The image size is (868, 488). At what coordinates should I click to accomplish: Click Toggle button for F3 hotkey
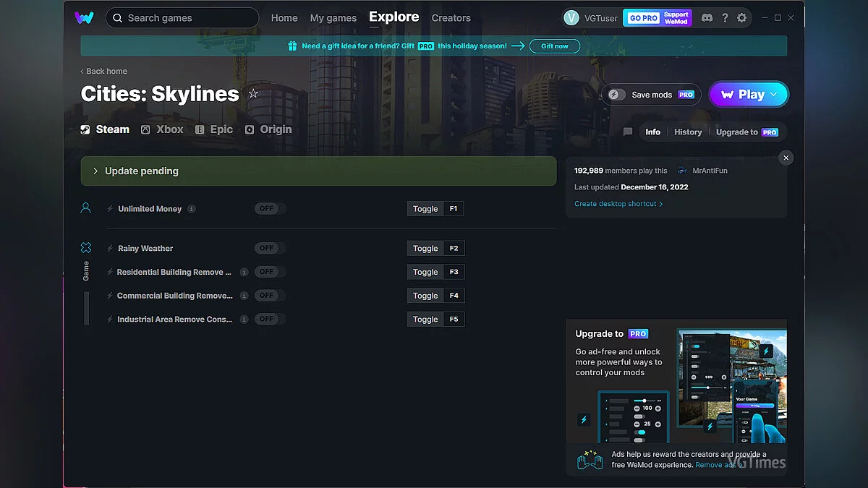[425, 273]
